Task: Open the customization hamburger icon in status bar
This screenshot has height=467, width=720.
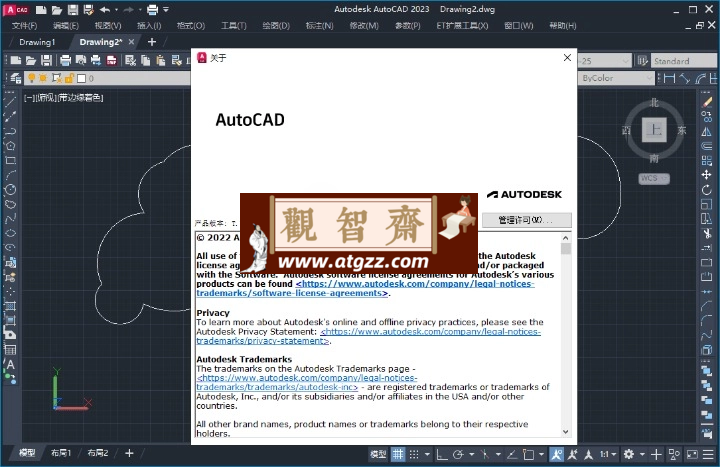Action: click(x=709, y=455)
